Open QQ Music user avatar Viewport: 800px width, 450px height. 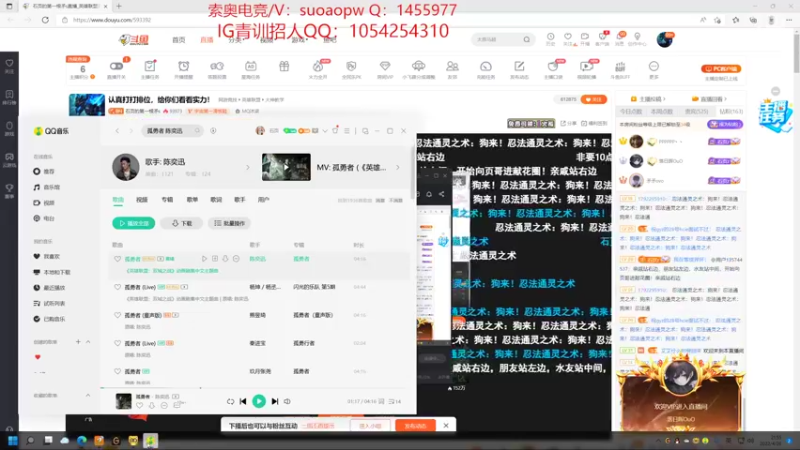[x=260, y=131]
